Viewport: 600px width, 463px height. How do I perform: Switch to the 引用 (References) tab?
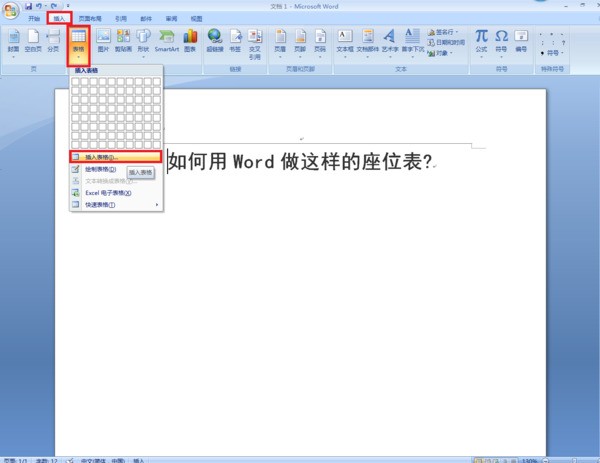(121, 18)
